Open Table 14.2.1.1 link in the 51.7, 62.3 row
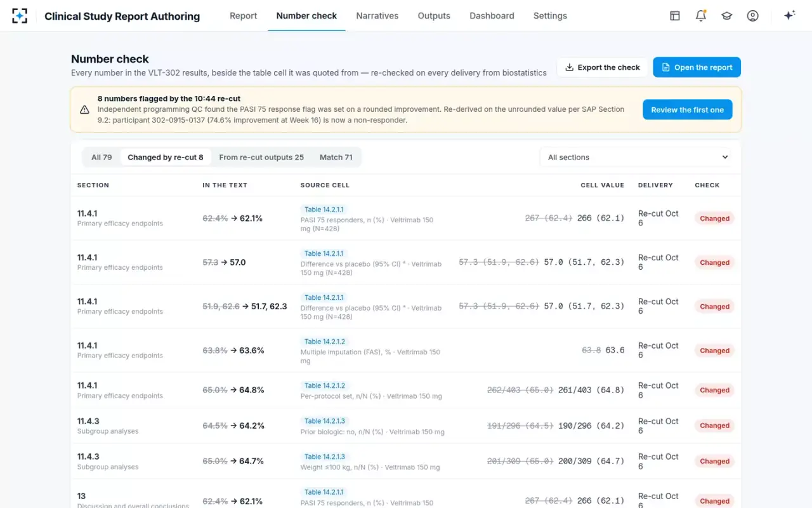Screen dimensions: 812x508 324,298
